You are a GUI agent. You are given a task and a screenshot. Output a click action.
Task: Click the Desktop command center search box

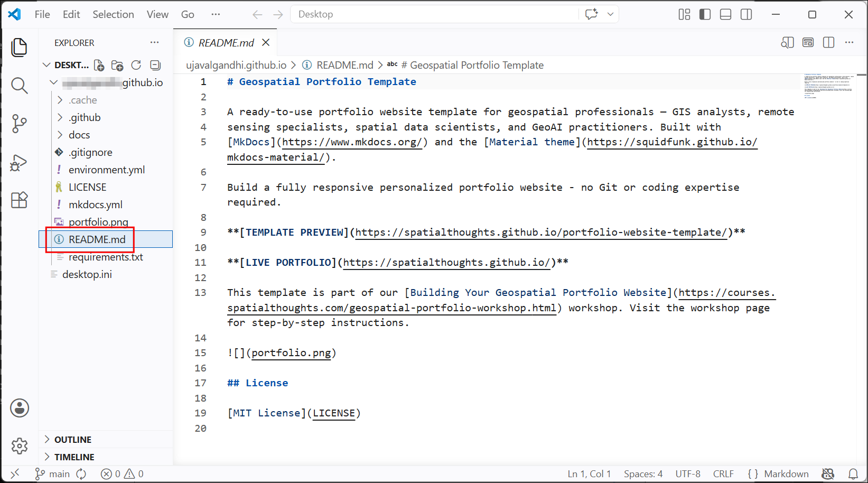(x=434, y=14)
